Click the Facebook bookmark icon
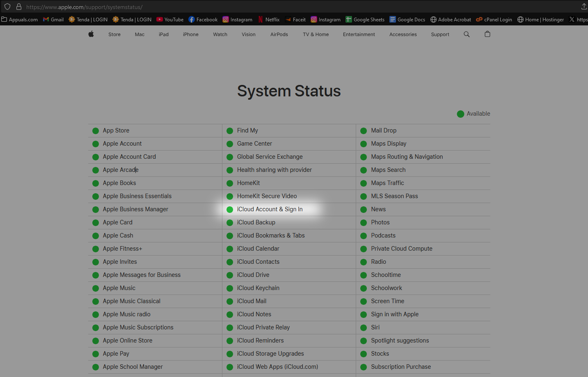The image size is (588, 377). pyautogui.click(x=191, y=19)
